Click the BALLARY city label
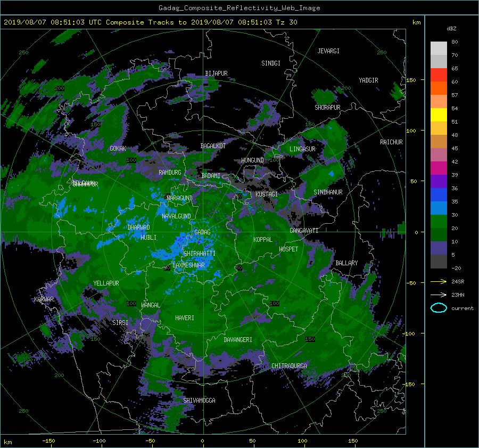This screenshot has height=448, width=479. coord(346,263)
